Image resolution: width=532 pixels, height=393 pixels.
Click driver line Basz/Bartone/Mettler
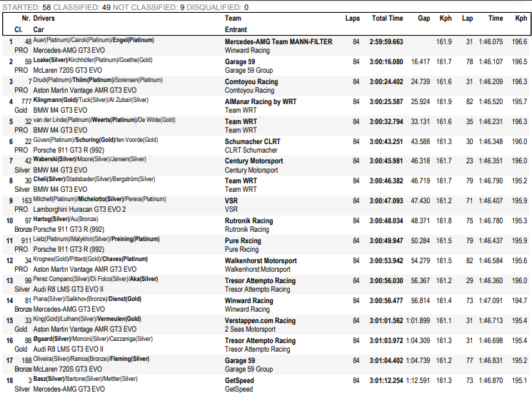[x=85, y=379]
